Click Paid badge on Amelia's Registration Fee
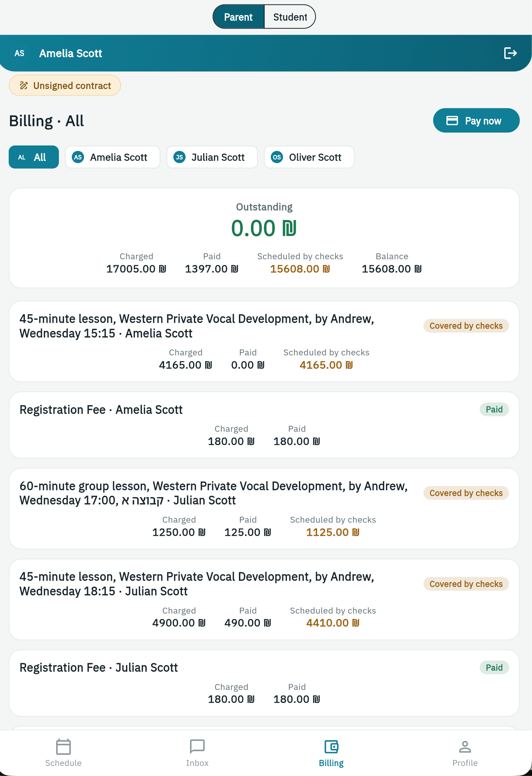 494,410
